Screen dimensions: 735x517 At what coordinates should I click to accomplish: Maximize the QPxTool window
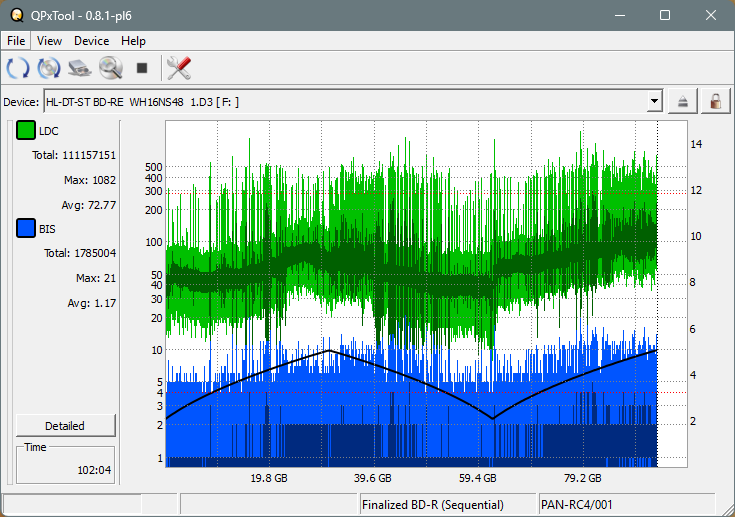coord(665,15)
